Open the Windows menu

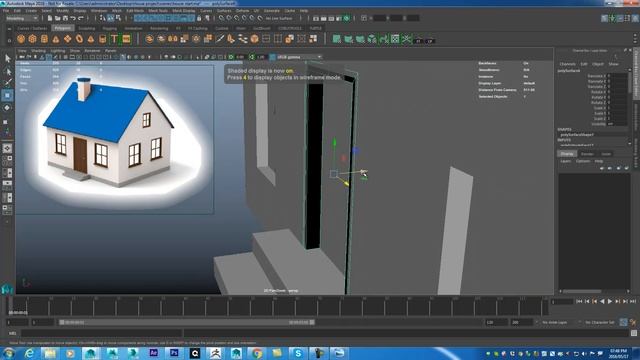99,11
